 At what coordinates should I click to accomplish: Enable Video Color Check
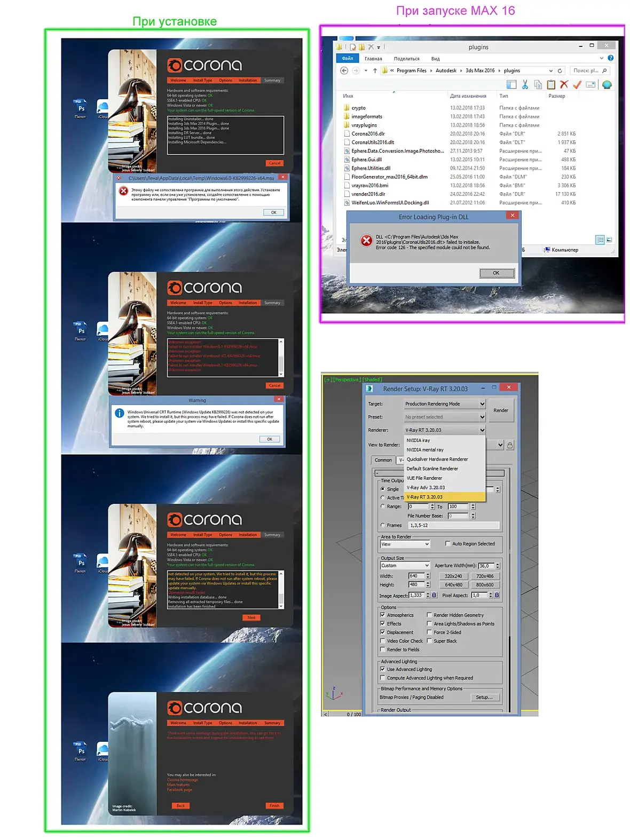[382, 641]
